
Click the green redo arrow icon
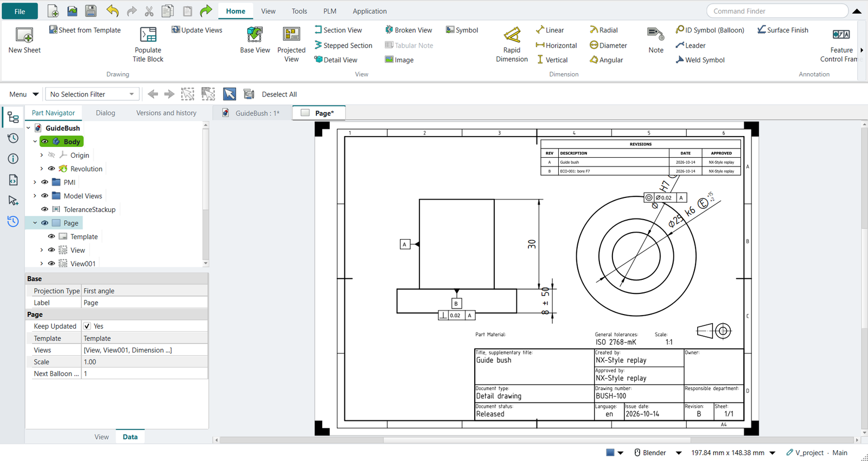pos(206,11)
